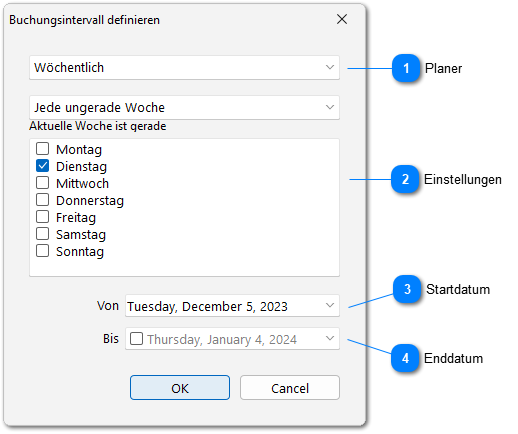Toggle the Samstag checkbox
The width and height of the screenshot is (518, 434).
[43, 234]
